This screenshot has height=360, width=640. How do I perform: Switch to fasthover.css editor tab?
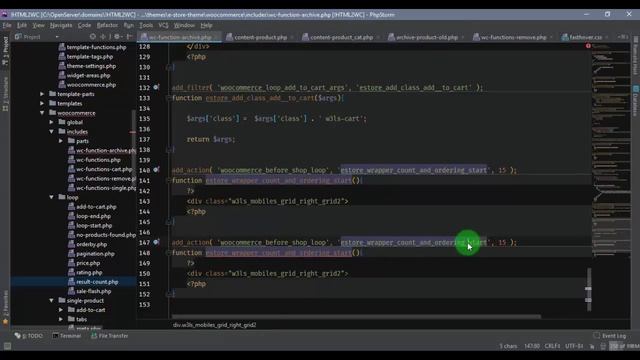click(585, 37)
